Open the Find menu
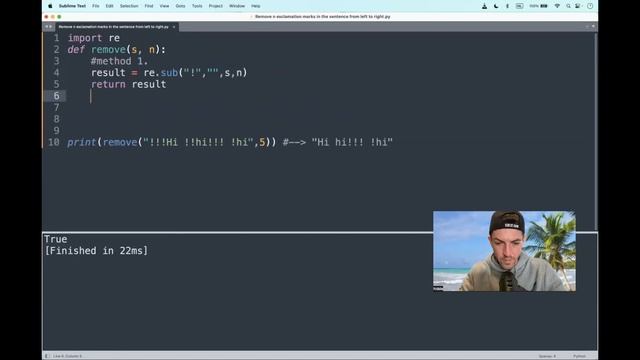This screenshot has height=360, width=640. 149,6
